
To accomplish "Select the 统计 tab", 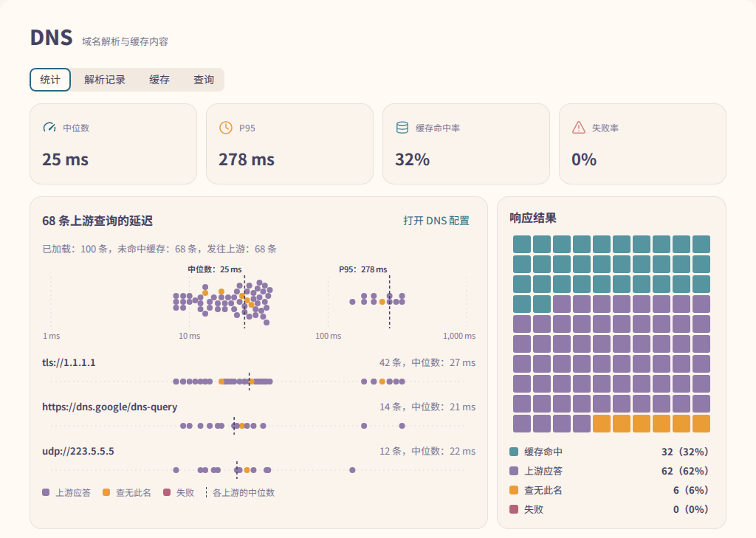I will (x=50, y=80).
